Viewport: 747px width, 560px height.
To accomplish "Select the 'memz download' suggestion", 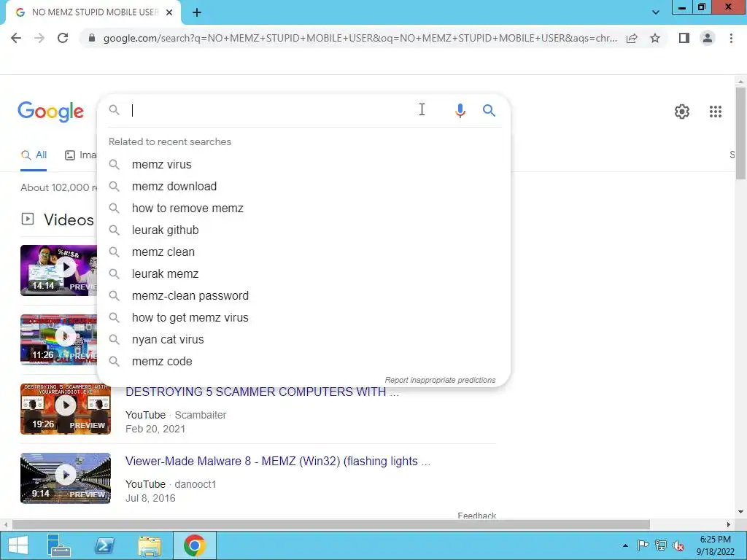I will point(303,186).
